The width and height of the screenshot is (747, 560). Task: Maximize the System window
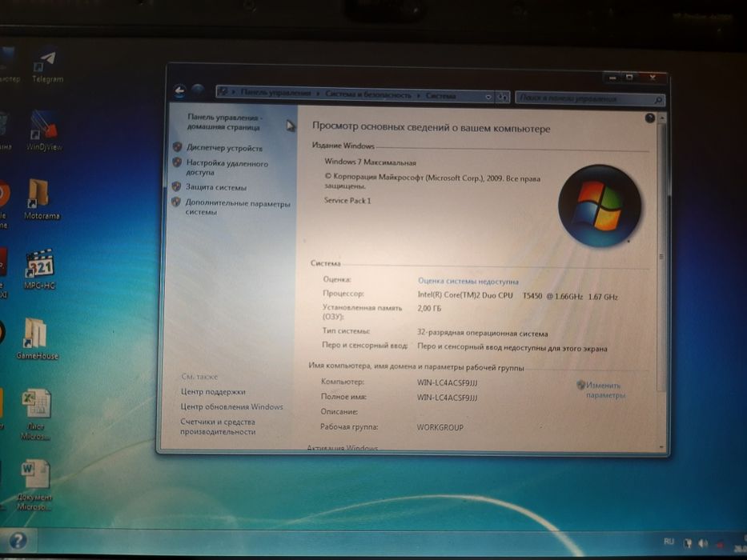pyautogui.click(x=629, y=77)
